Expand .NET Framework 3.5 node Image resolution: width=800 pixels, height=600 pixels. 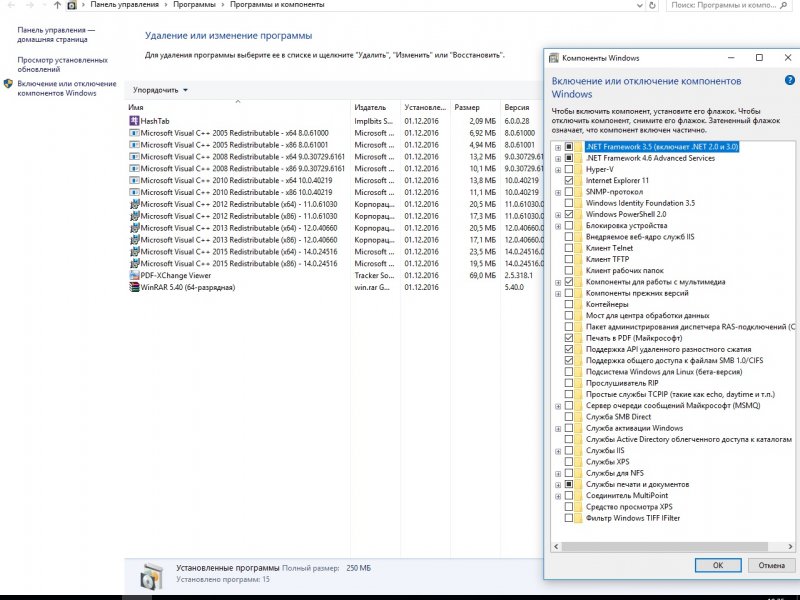click(558, 147)
